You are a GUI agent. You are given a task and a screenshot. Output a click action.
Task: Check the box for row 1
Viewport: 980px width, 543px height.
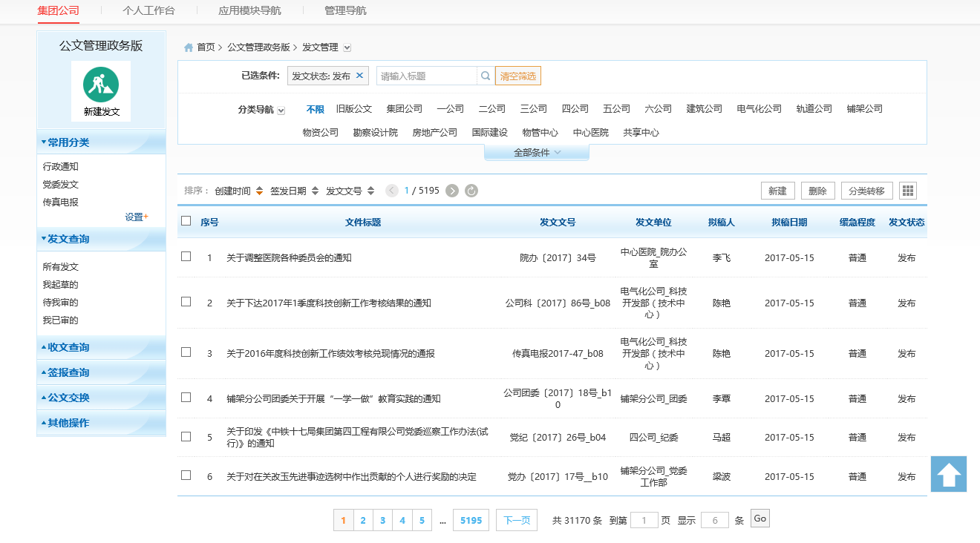coord(186,257)
